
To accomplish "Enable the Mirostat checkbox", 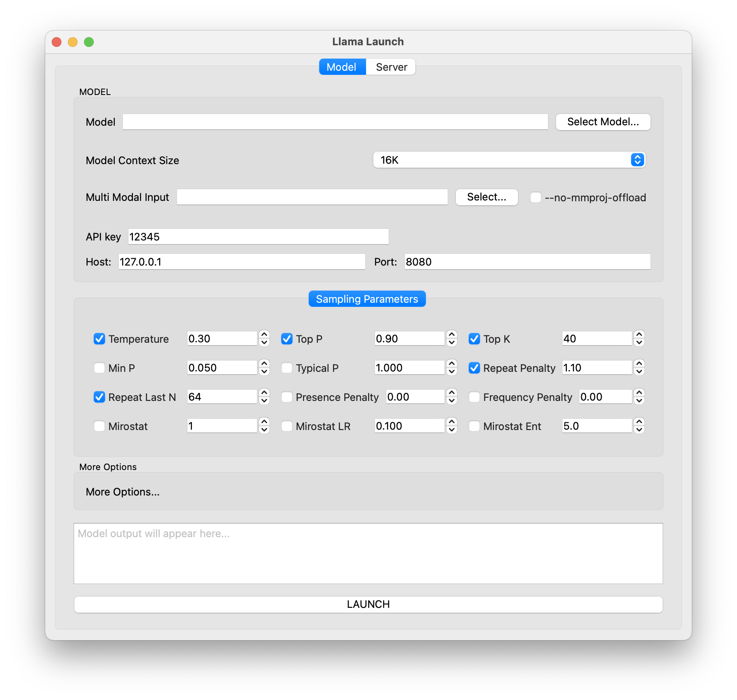I will pos(99,426).
